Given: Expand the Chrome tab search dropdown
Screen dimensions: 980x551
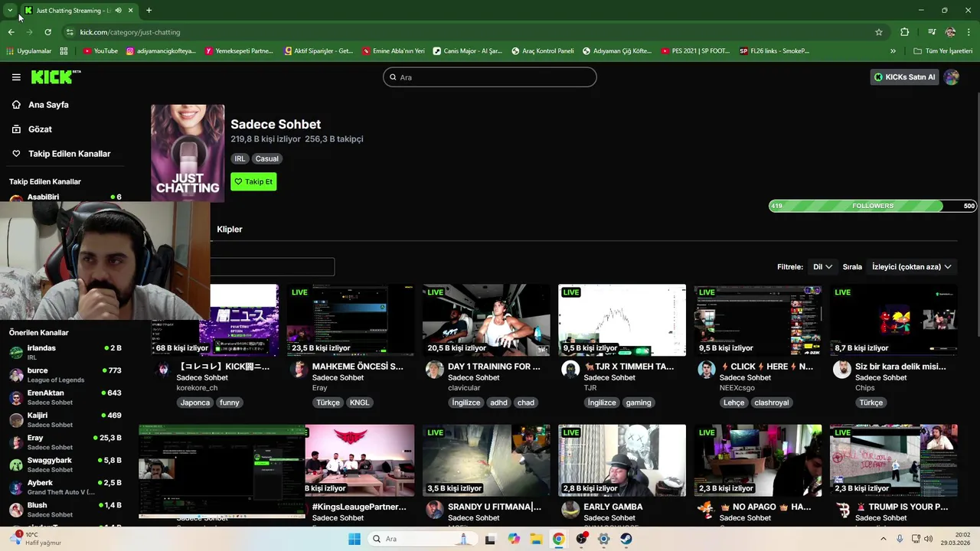Looking at the screenshot, I should point(10,11).
